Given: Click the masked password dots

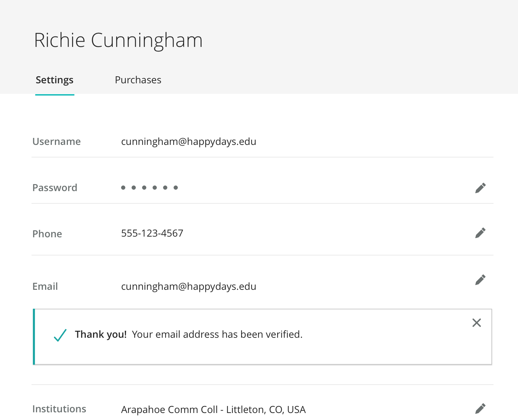Looking at the screenshot, I should point(149,188).
